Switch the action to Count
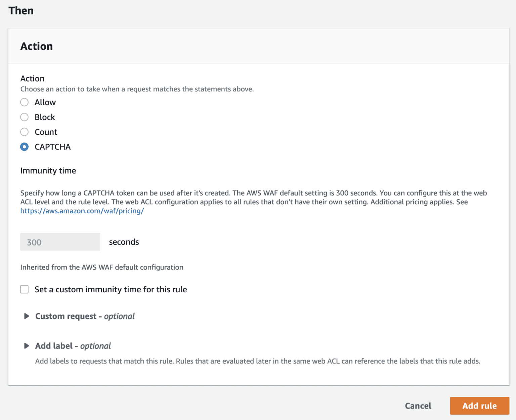The height and width of the screenshot is (420, 516). (24, 132)
